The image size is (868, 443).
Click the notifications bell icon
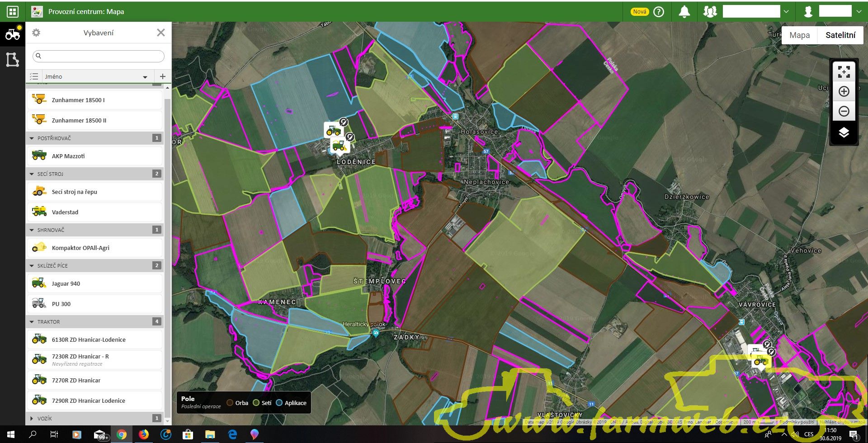[684, 12]
